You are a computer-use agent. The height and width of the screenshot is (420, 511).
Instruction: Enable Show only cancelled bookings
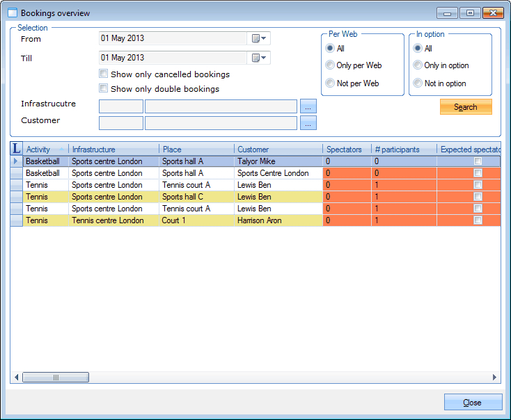point(104,74)
